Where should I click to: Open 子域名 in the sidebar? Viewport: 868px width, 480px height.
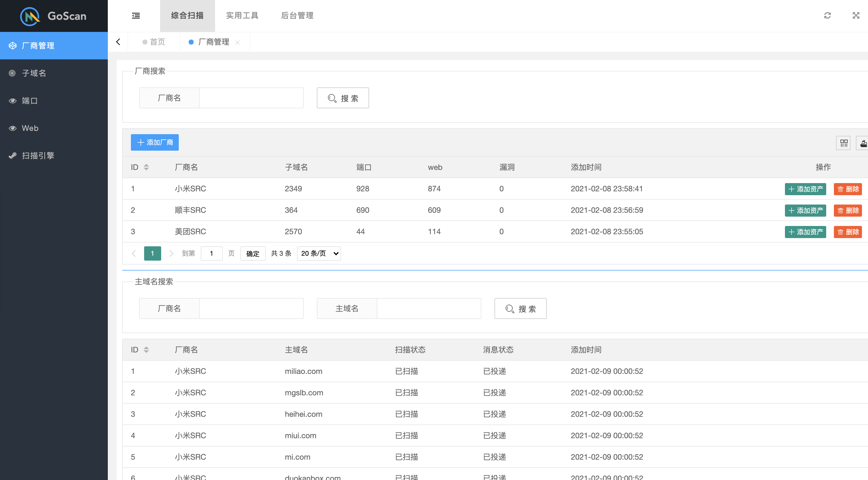tap(54, 73)
